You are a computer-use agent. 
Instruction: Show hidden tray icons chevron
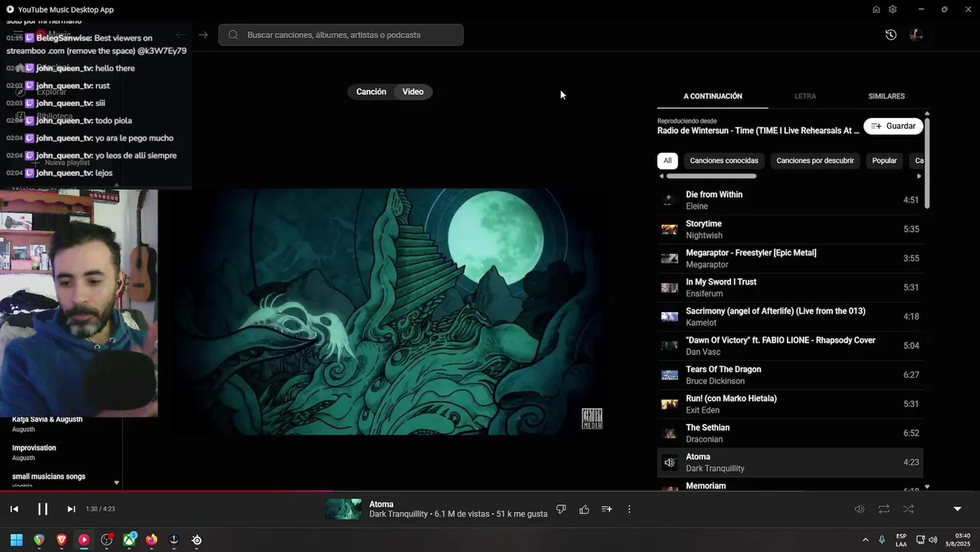(866, 540)
